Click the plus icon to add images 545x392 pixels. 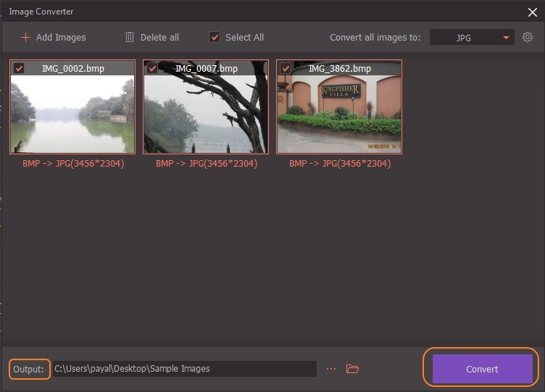coord(25,37)
